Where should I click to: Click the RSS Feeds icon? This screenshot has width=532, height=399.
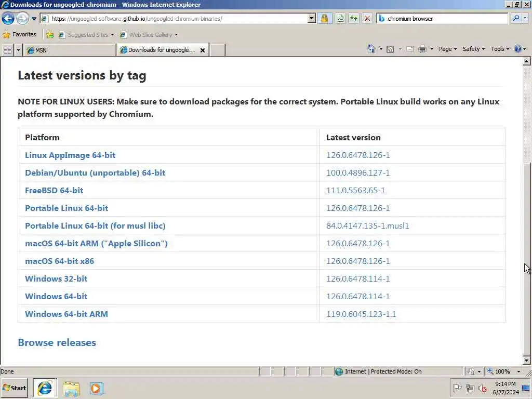390,49
